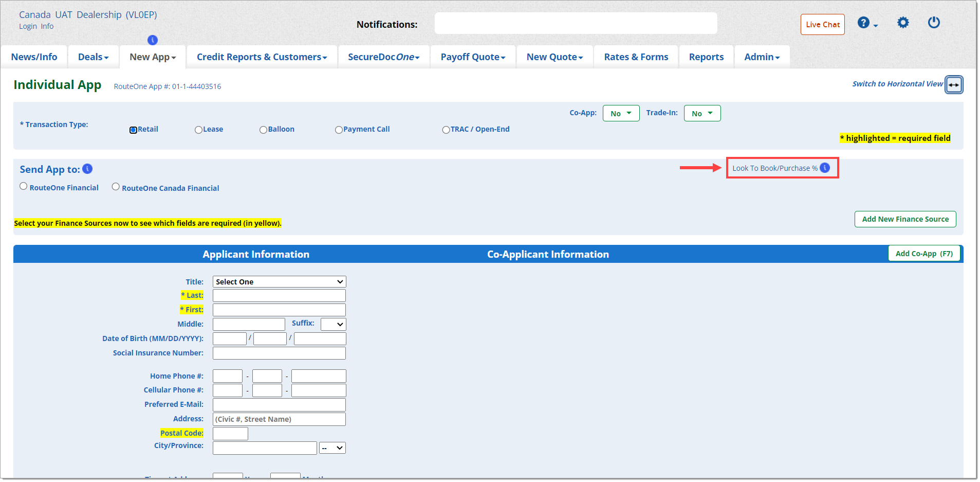Click the Last name input field
Screen dimensions: 980x482
click(279, 295)
